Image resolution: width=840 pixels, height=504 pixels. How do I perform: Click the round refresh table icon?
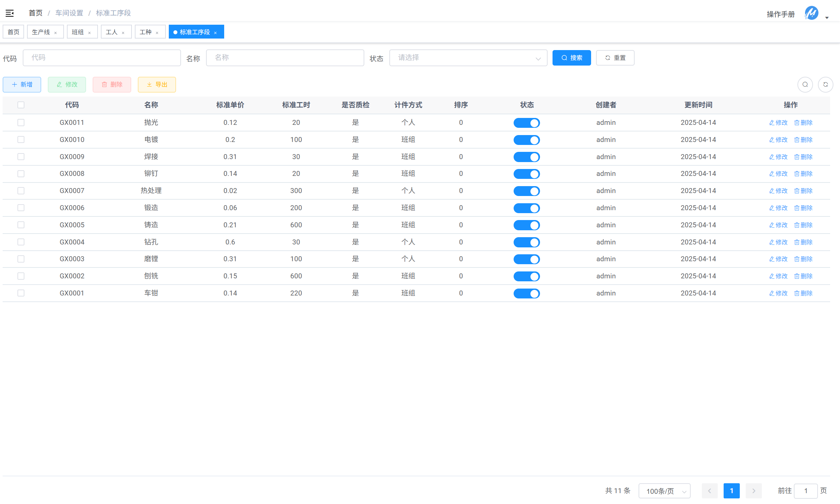coord(825,85)
